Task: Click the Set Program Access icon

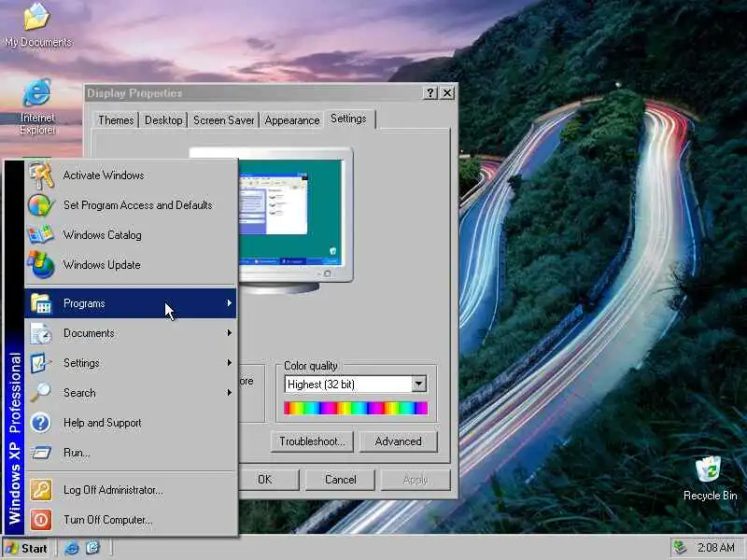Action: [x=41, y=205]
